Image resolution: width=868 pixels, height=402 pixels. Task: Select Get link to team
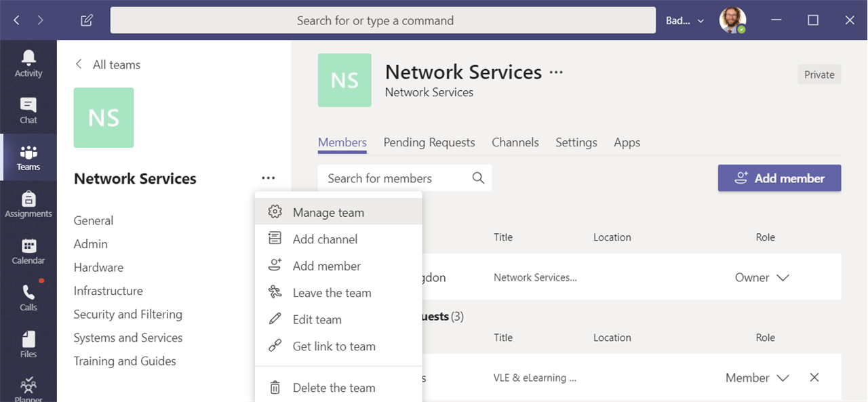[338, 346]
